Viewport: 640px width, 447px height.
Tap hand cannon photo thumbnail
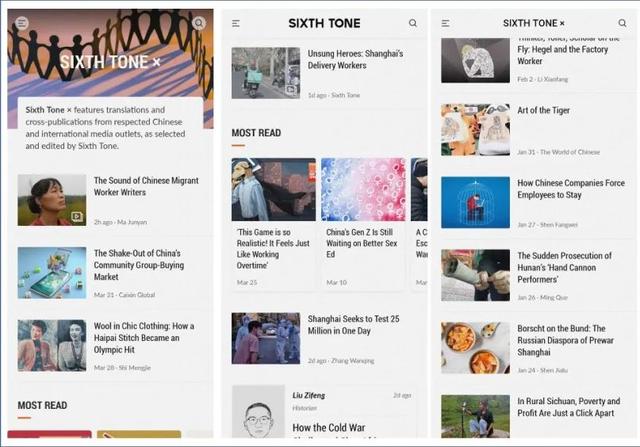tap(476, 275)
